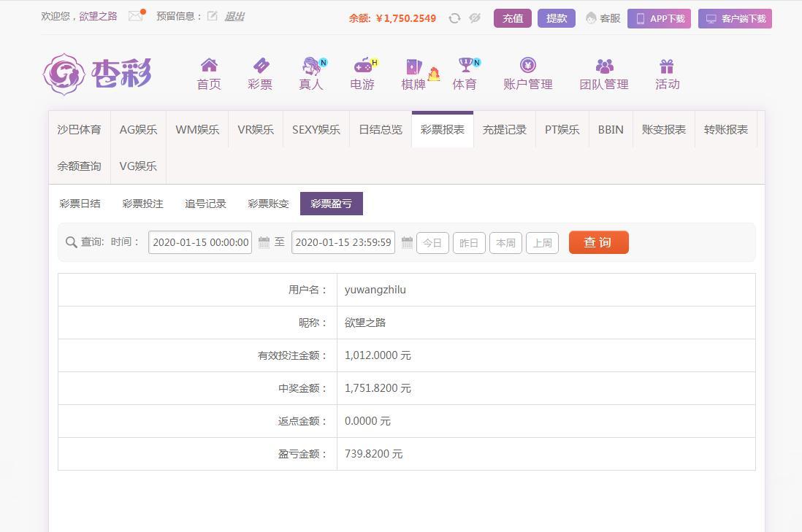
Task: Toggle balance visibility eye icon
Action: pyautogui.click(x=475, y=18)
